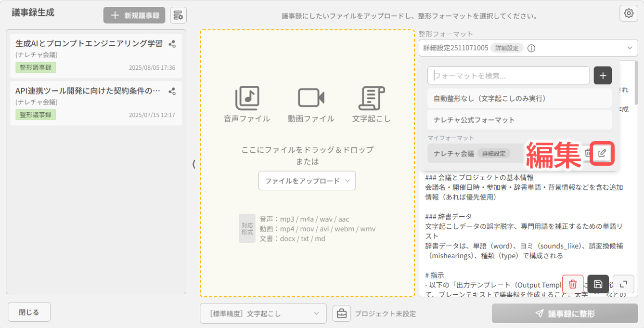This screenshot has width=644, height=328.
Task: Click the plus button to add format
Action: pos(603,76)
